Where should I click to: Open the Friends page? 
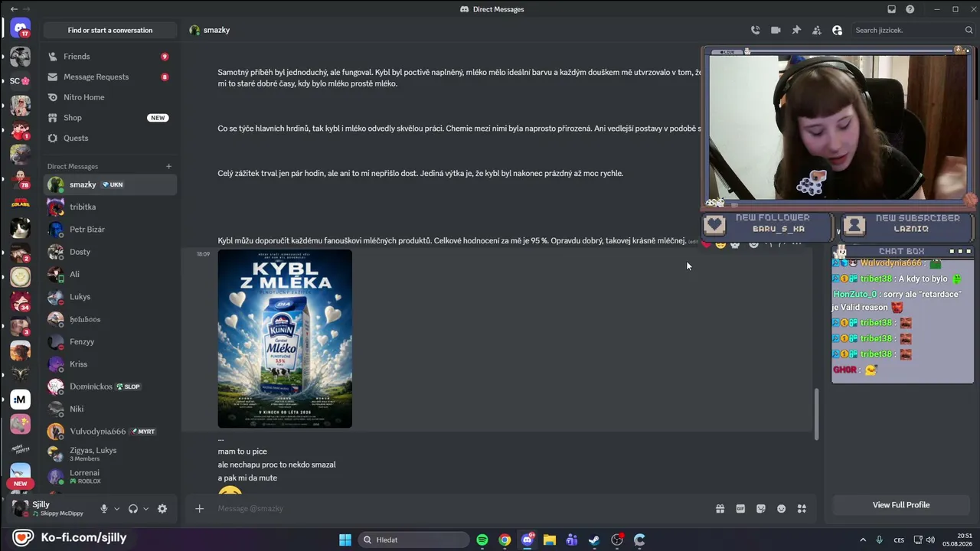[x=109, y=57]
